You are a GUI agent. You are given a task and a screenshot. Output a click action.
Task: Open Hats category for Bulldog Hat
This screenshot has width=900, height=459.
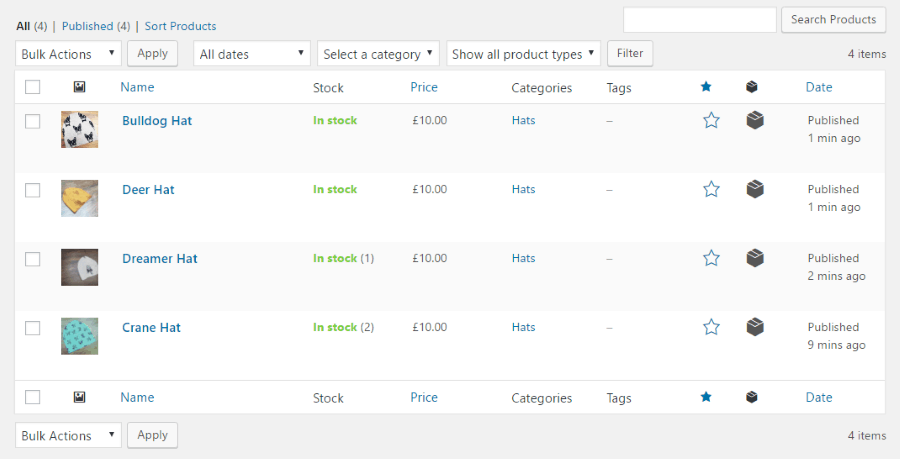point(523,120)
